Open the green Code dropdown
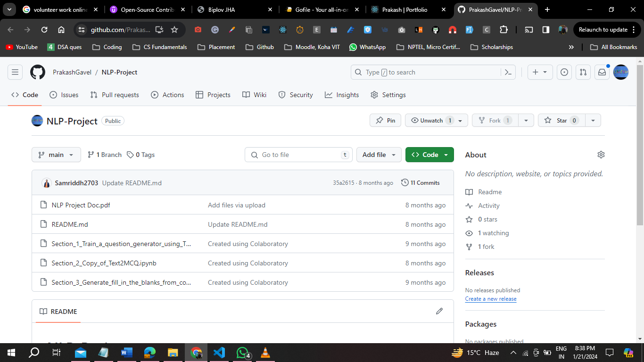 [429, 155]
